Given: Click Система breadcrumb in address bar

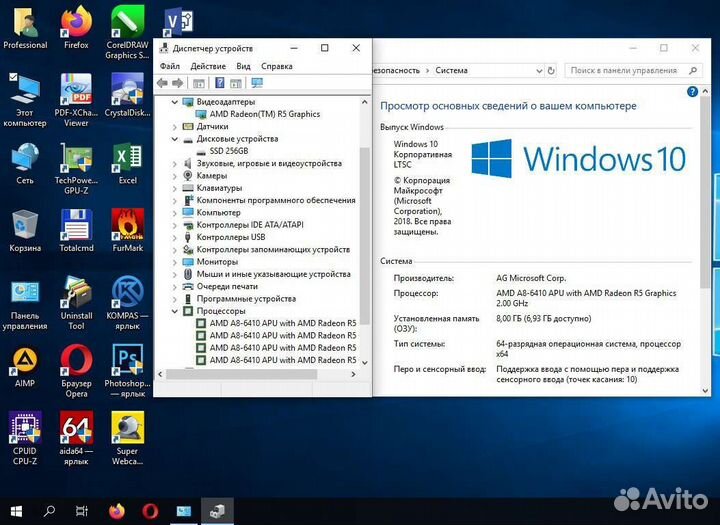Looking at the screenshot, I should coord(451,70).
